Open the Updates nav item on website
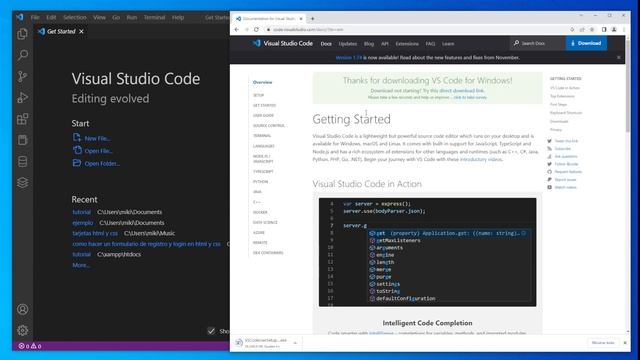The width and height of the screenshot is (640, 360). click(348, 44)
